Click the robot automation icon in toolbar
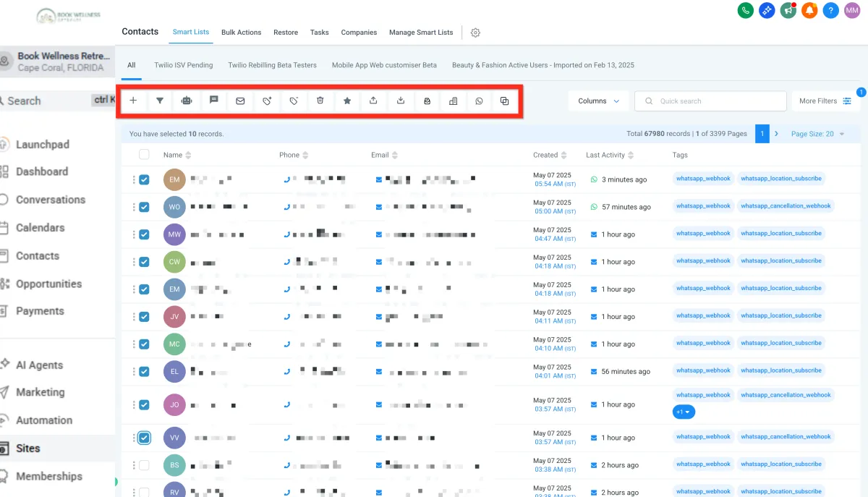 pos(187,101)
